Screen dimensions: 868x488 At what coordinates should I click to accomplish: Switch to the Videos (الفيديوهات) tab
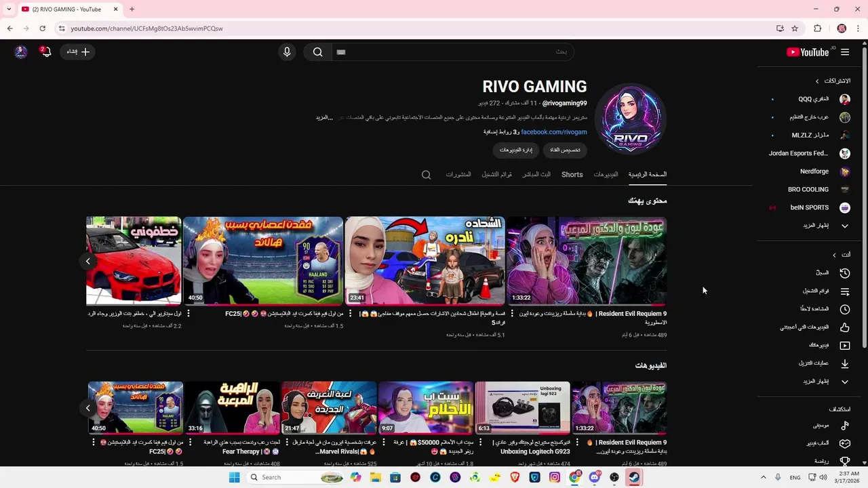(606, 175)
